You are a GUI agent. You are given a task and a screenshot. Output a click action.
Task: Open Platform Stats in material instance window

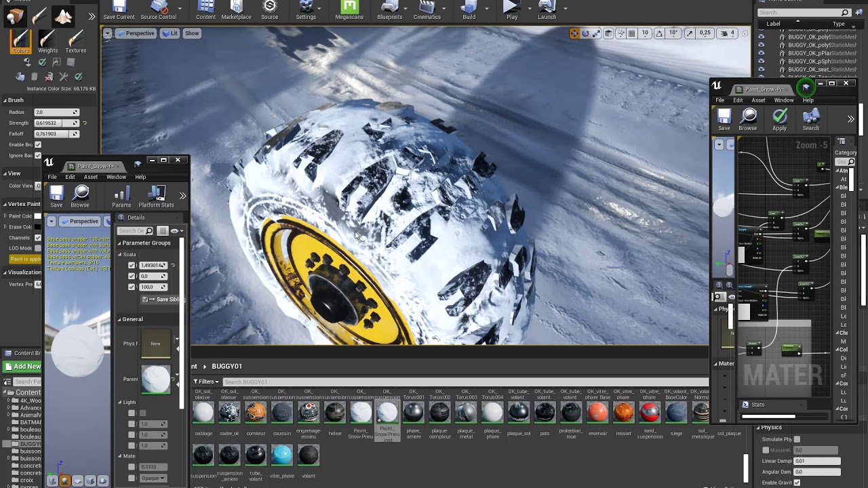tap(156, 197)
